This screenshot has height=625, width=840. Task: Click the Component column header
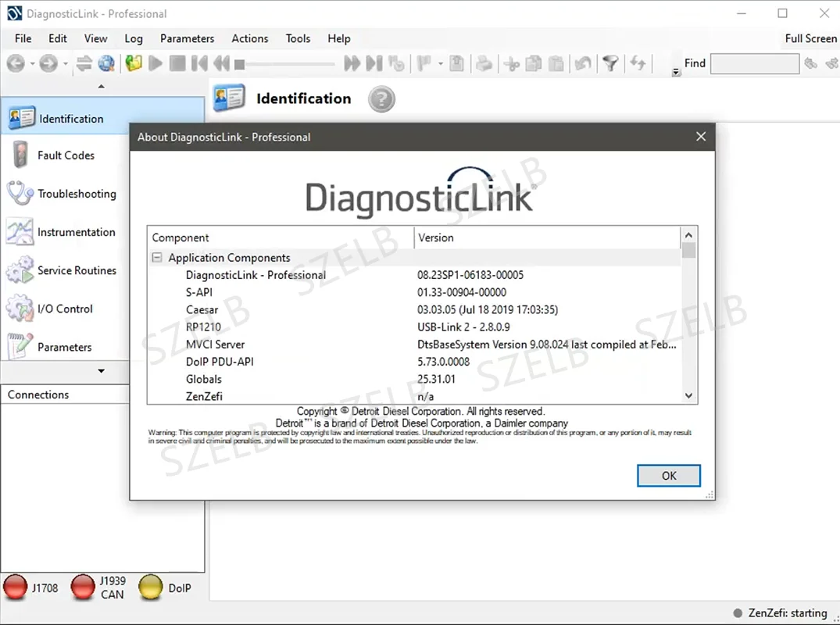[x=281, y=237]
